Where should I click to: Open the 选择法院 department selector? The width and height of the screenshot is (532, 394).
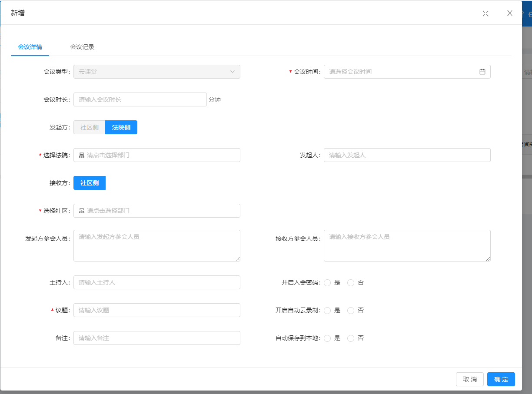coord(156,155)
